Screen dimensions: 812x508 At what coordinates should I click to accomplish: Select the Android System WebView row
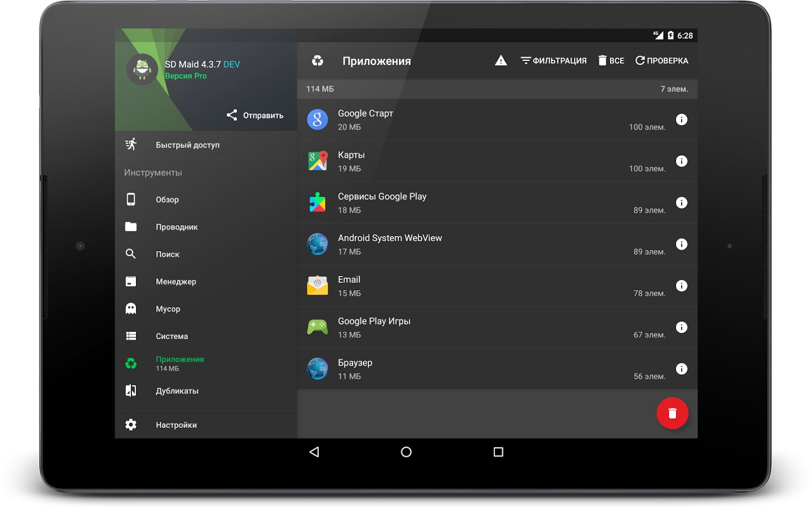(497, 244)
